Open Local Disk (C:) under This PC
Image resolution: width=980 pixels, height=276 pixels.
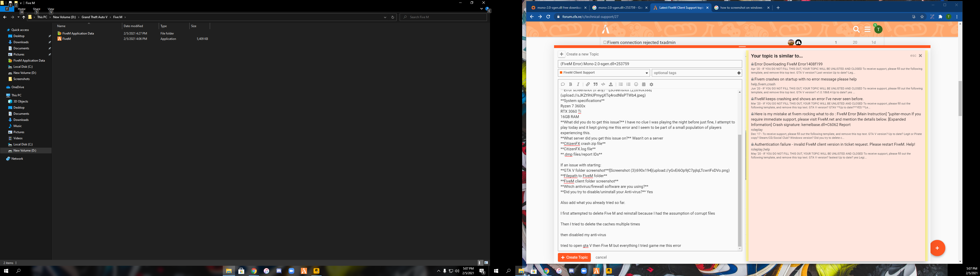click(23, 144)
